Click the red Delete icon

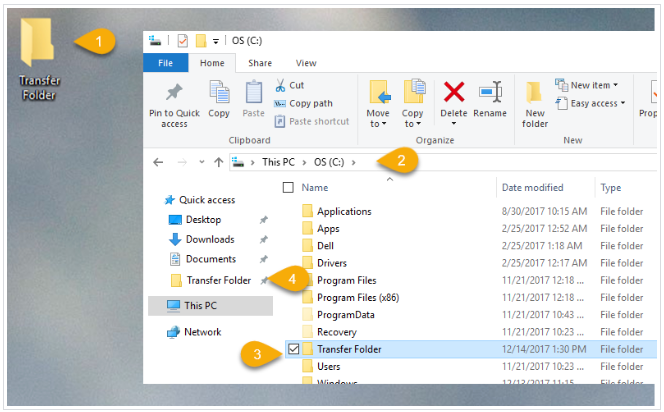[454, 92]
